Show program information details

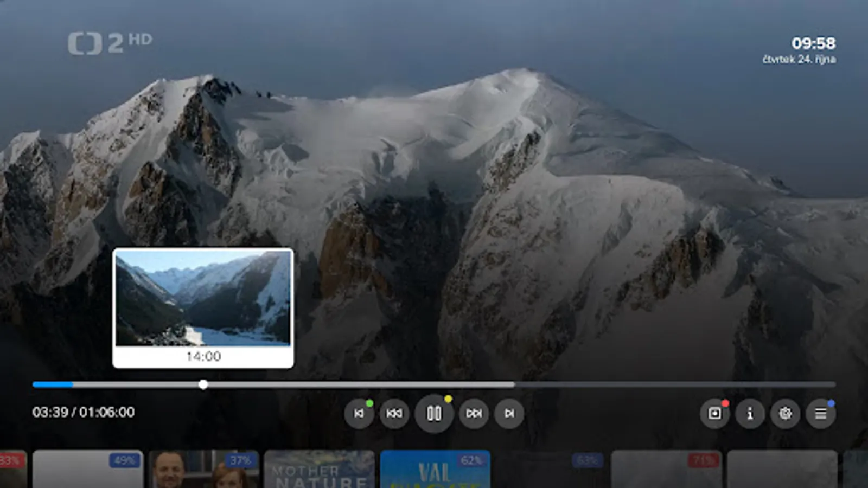click(x=750, y=415)
